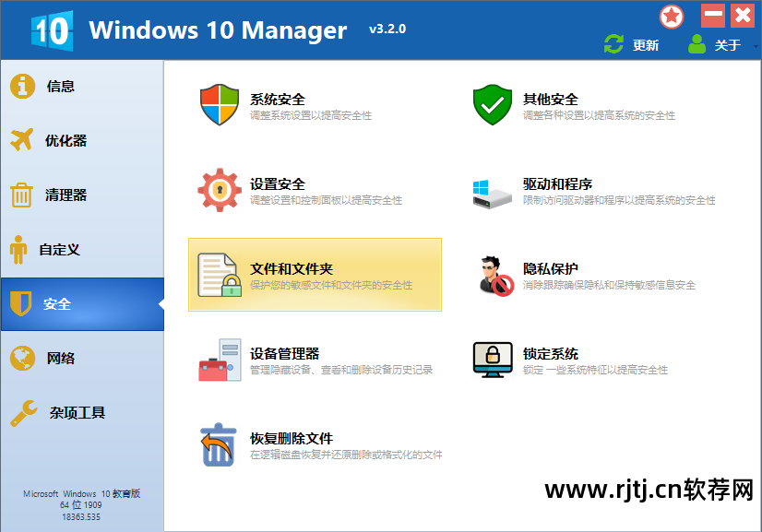The image size is (762, 532).
Task: Click the 驱动和程序 title link
Action: 557,184
